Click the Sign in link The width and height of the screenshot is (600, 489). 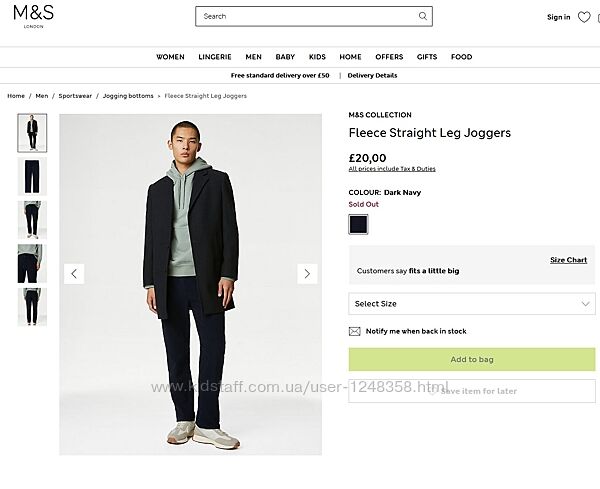tap(558, 17)
